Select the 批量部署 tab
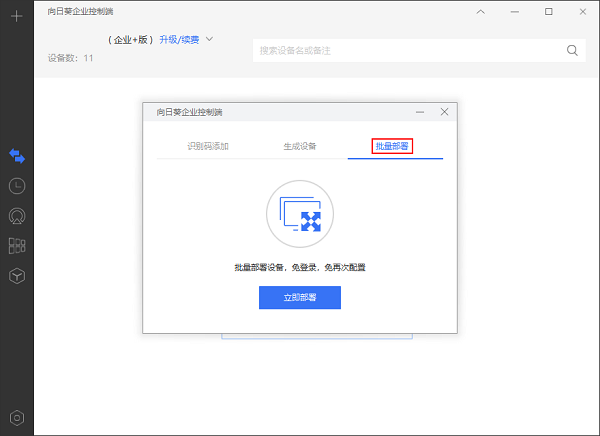 pos(392,146)
